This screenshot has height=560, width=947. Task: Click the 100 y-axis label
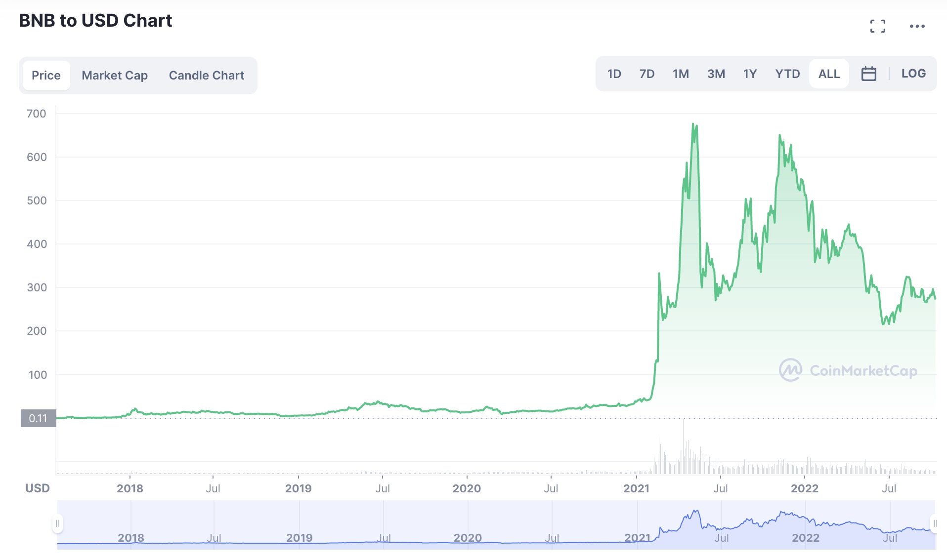(x=38, y=375)
